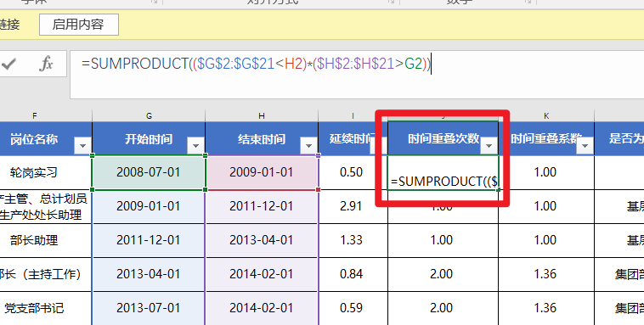Select start date cell 2009-01-01
Screen dimensions: 644x325
[149, 206]
